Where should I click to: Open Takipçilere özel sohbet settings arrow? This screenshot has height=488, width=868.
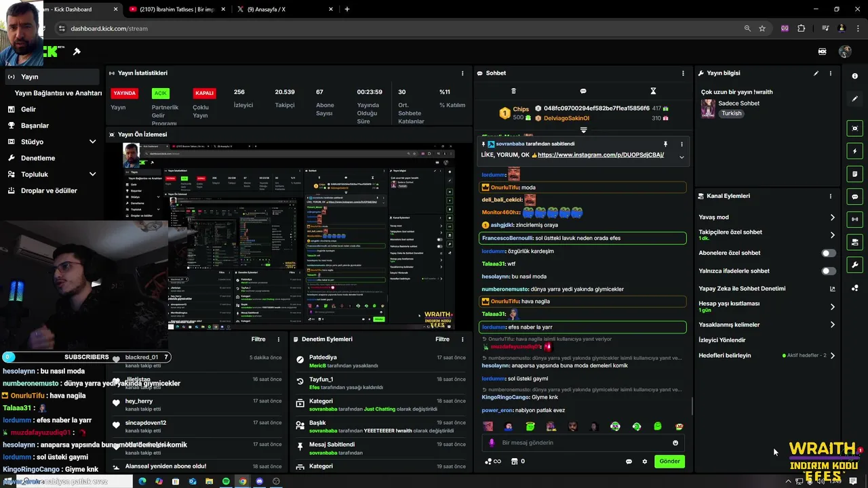[832, 235]
